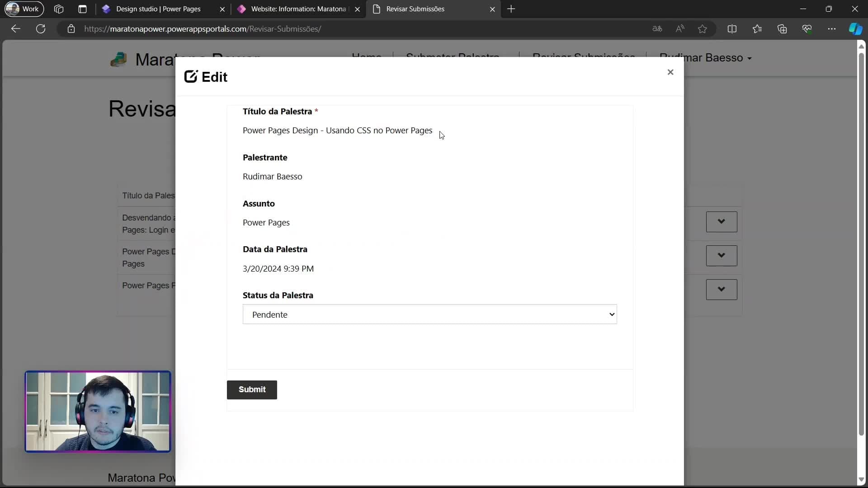Image resolution: width=868 pixels, height=488 pixels.
Task: Open the browser essentials heart icon
Action: 807,29
